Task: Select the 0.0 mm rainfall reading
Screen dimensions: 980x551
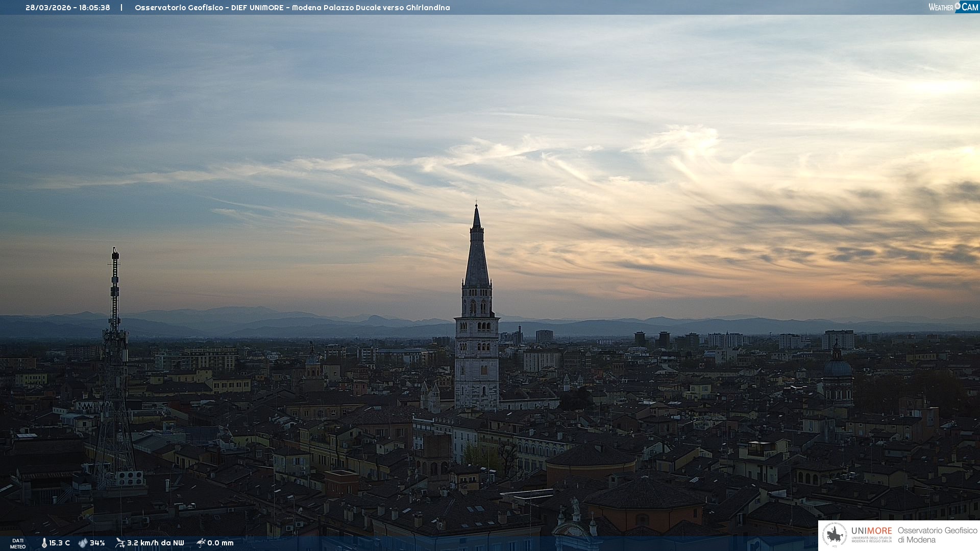Action: pos(220,543)
